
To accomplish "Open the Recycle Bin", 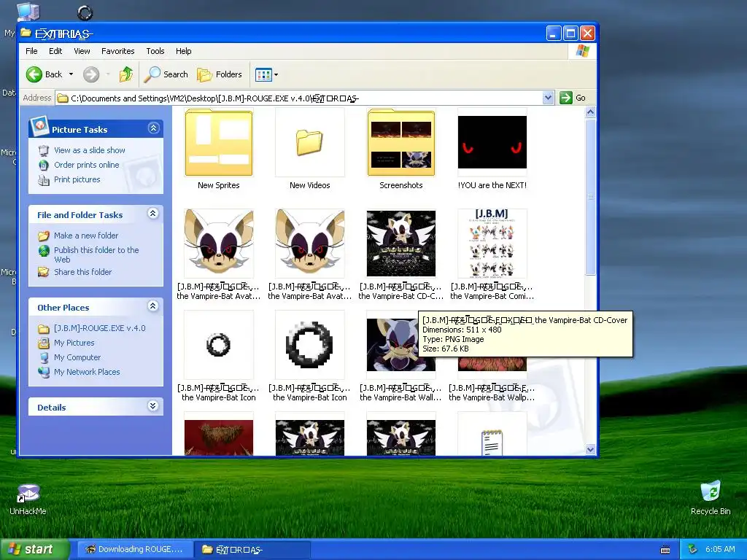I will [x=711, y=498].
